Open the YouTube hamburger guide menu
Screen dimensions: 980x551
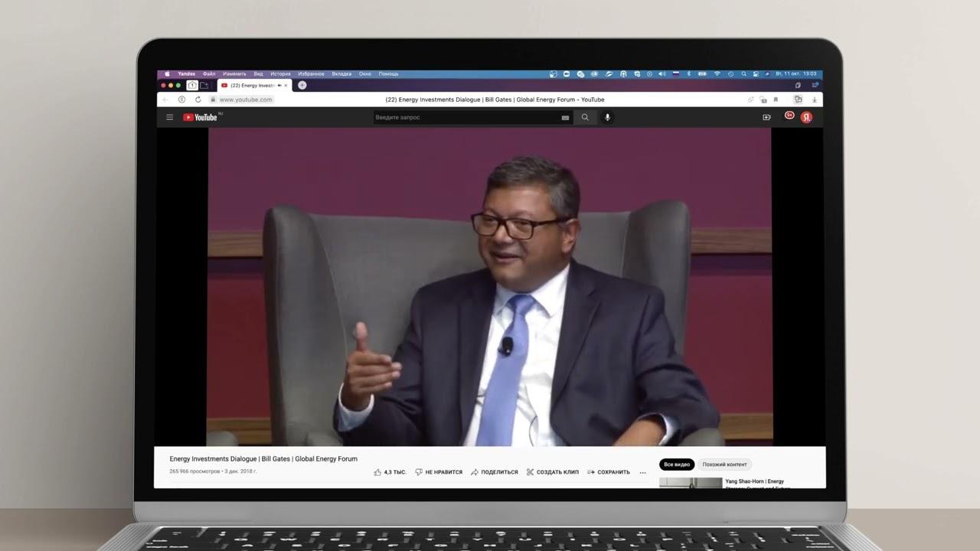169,117
